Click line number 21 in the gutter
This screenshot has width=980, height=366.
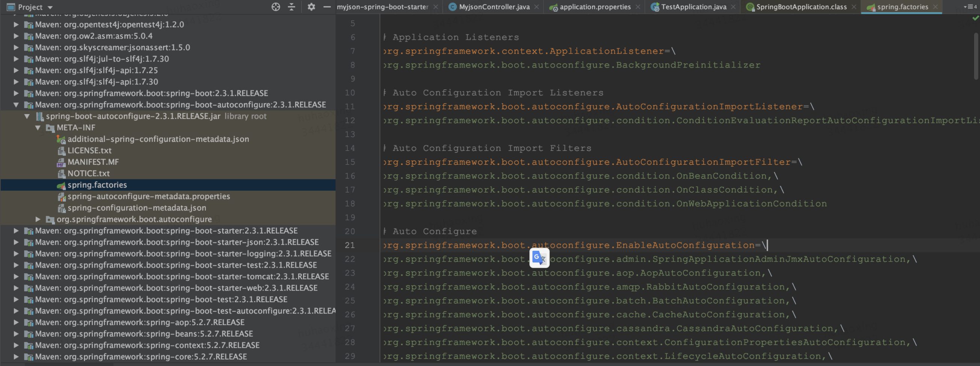click(350, 245)
